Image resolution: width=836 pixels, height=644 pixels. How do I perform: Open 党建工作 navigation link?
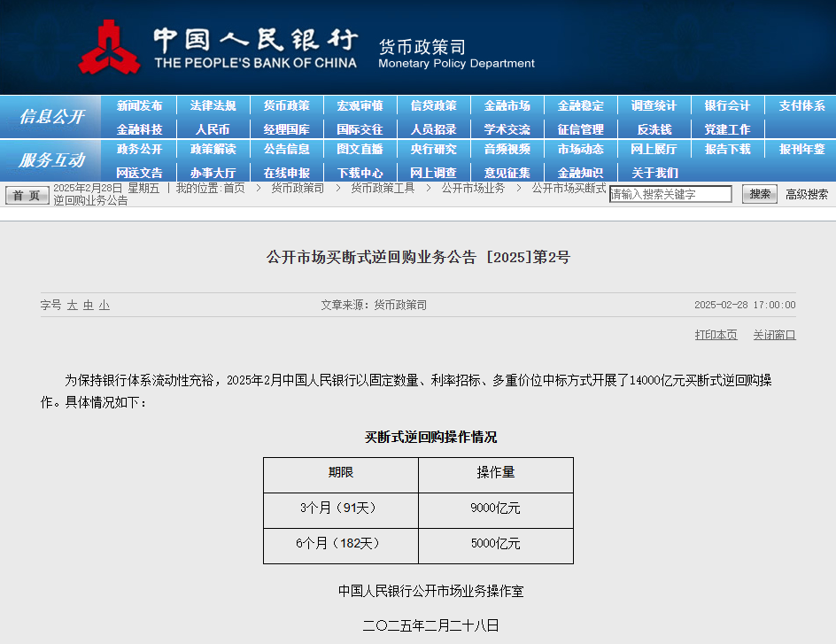pos(727,129)
